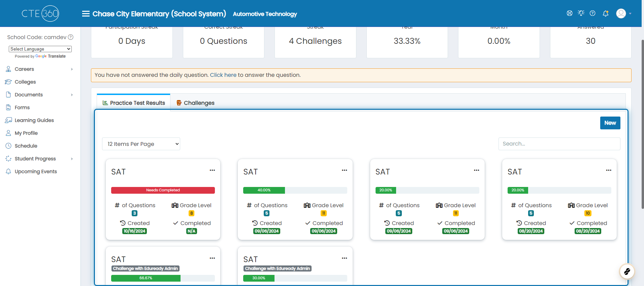Click the School Code help icon
The width and height of the screenshot is (644, 286).
coord(71,37)
